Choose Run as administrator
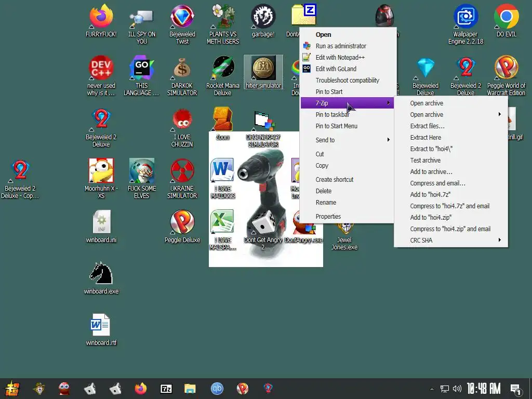Viewport: 532px width, 399px height. 347,46
